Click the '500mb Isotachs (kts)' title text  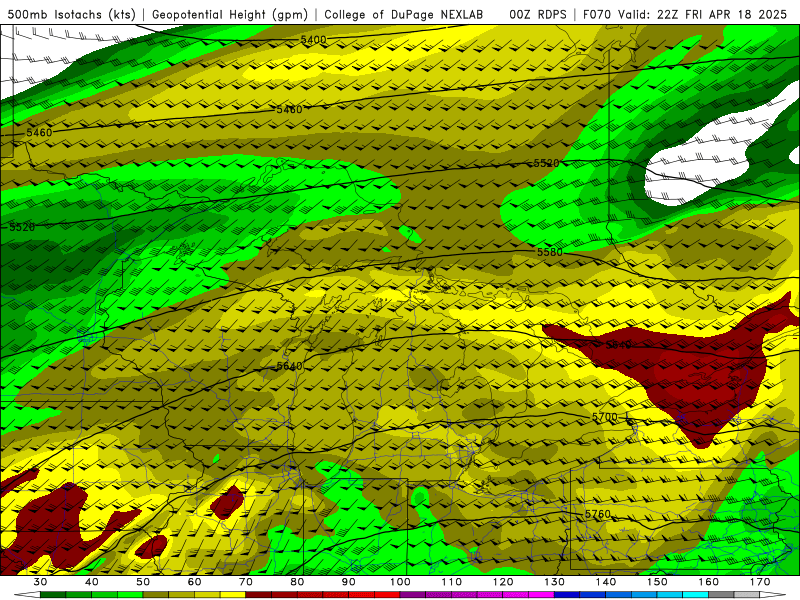pyautogui.click(x=72, y=14)
